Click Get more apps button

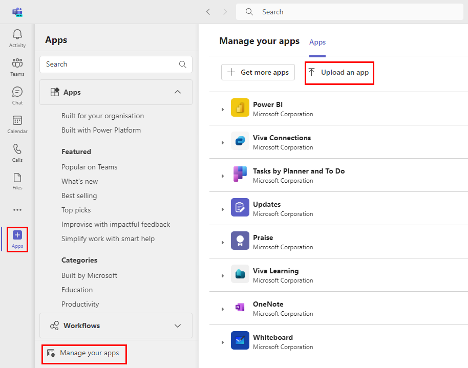click(x=258, y=72)
